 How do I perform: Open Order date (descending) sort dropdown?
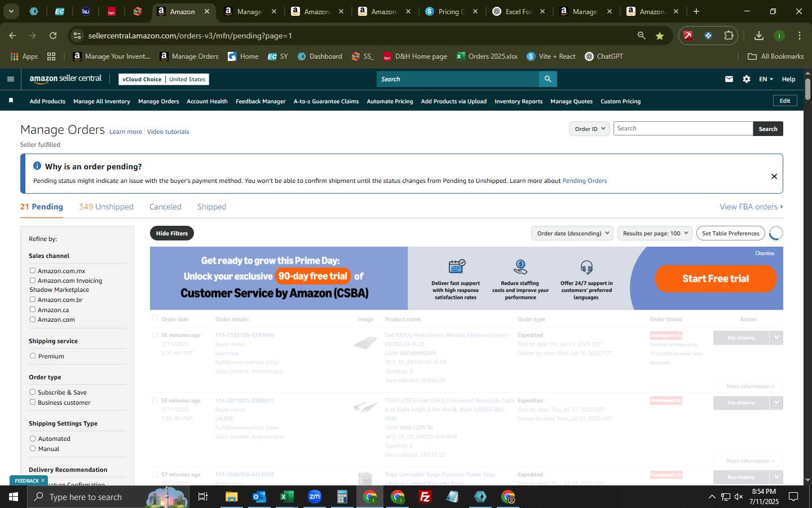point(573,233)
